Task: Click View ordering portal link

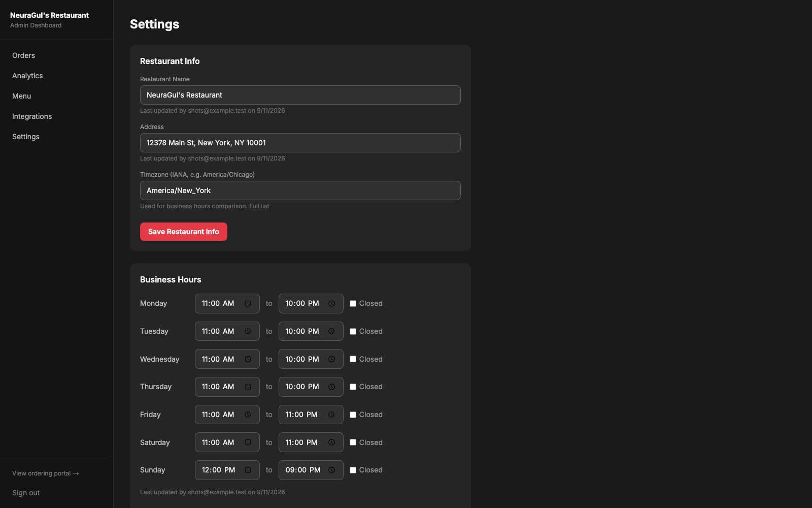Action: point(46,473)
